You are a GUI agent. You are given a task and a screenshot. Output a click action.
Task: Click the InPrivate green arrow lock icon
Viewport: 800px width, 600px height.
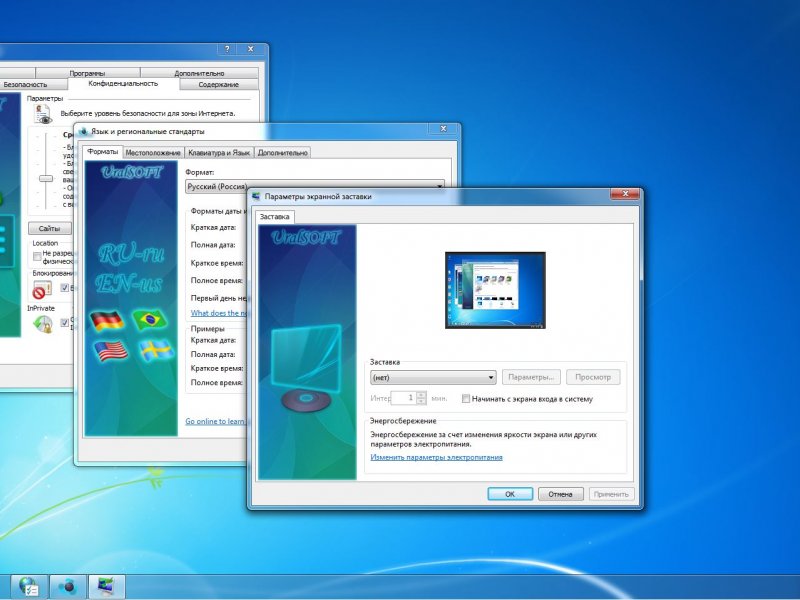[x=43, y=324]
